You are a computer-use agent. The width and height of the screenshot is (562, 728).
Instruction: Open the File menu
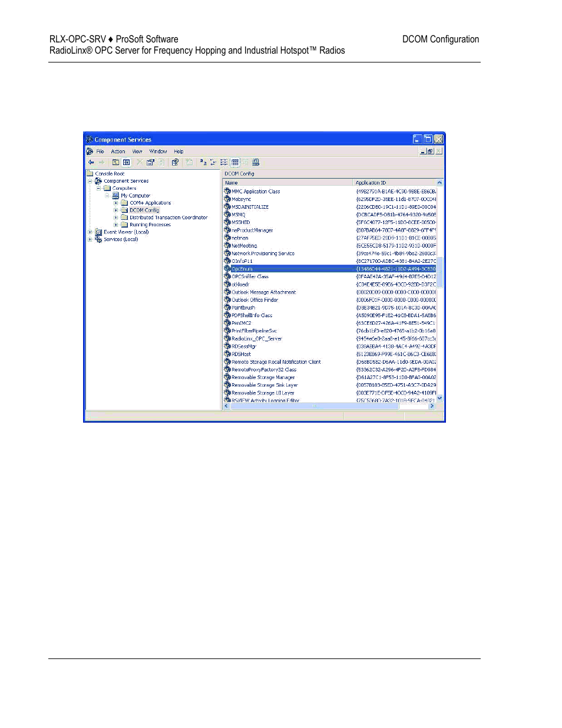100,151
